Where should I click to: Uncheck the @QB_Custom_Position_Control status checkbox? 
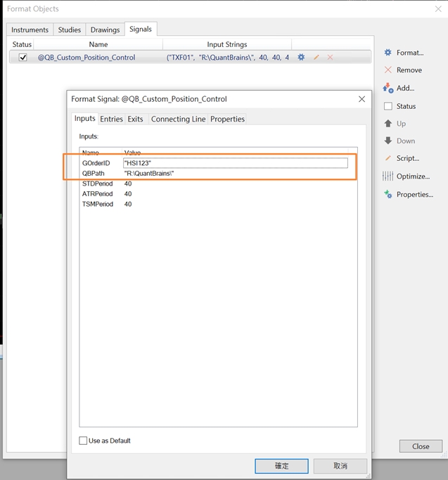(23, 58)
